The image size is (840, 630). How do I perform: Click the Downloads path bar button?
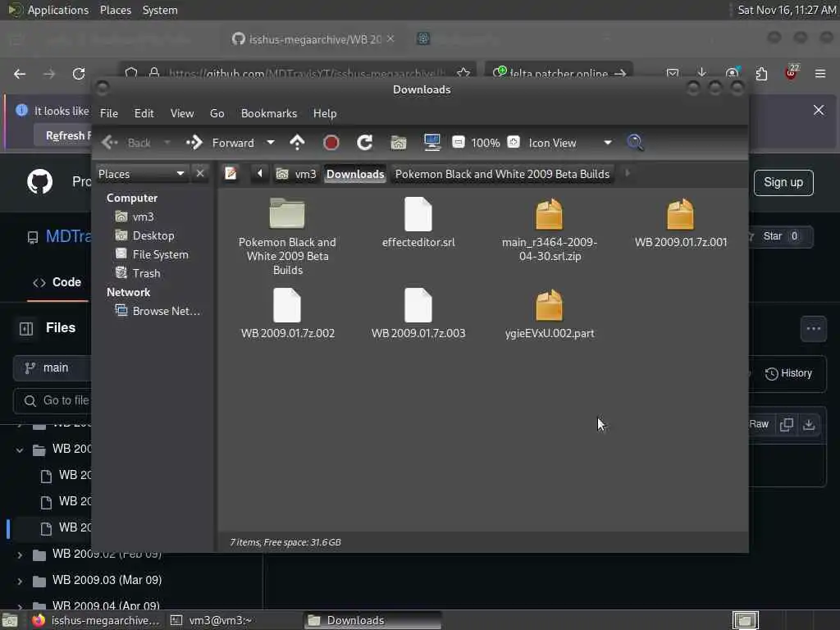click(355, 174)
